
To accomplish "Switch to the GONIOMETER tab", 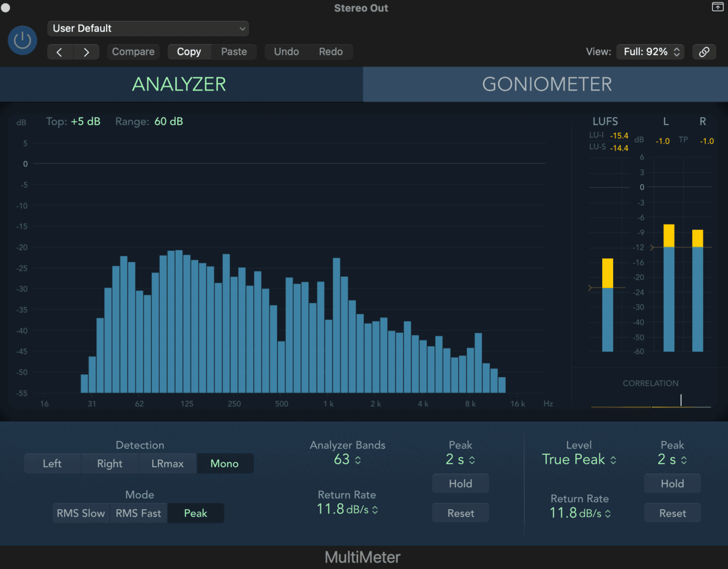I will (546, 84).
